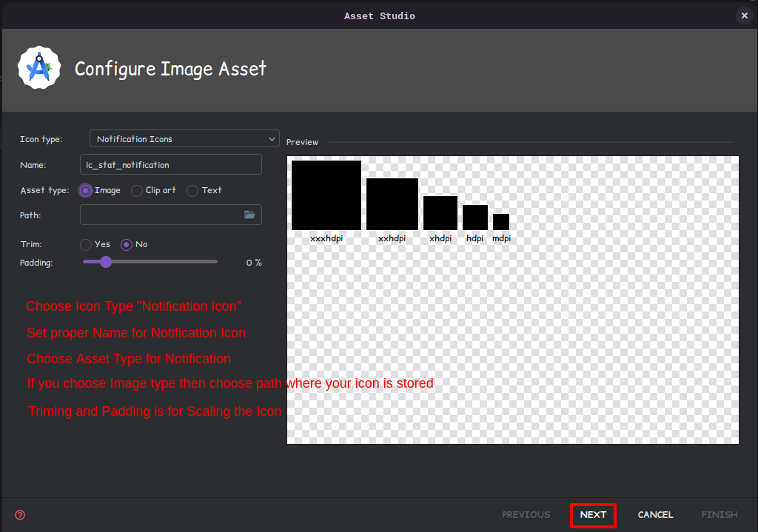Select the Text asset type option
The height and width of the screenshot is (532, 758).
[192, 191]
